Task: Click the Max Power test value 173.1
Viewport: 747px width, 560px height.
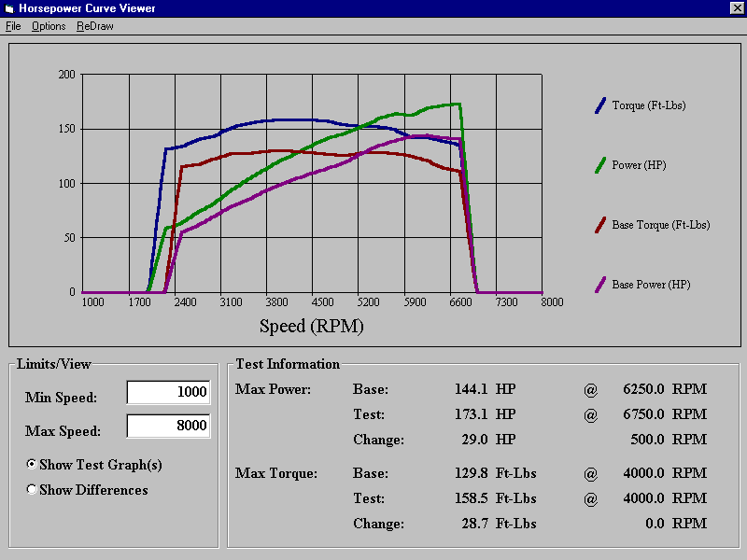Action: (472, 413)
